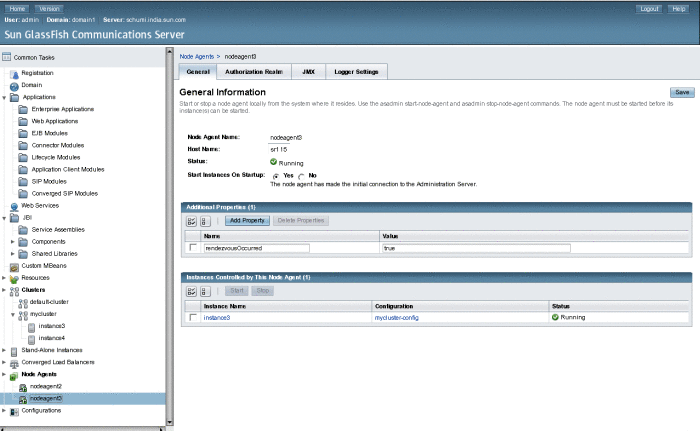This screenshot has width=700, height=431.
Task: Click the Home button in header
Action: (17, 9)
